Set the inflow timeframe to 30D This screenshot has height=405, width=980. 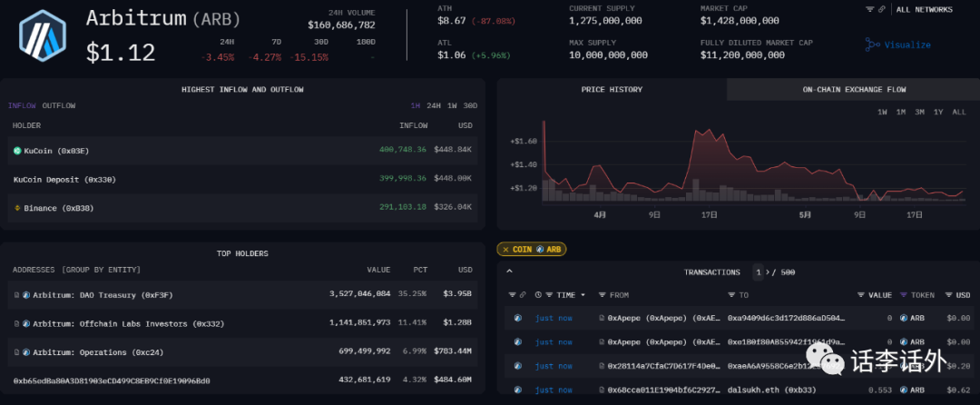[471, 105]
